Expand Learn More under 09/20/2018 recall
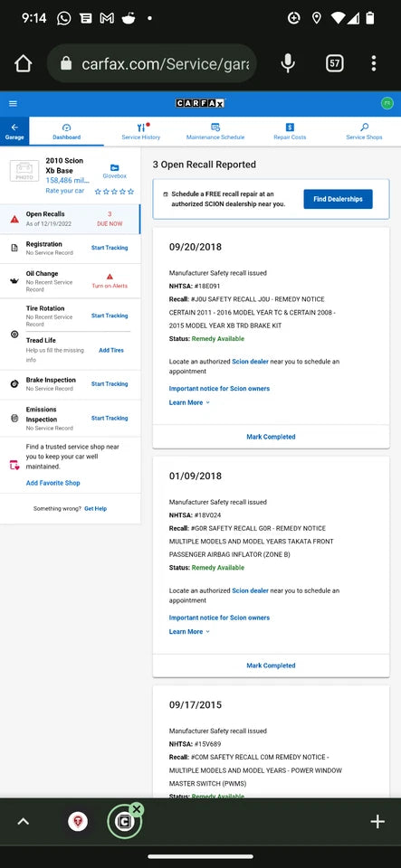401x868 pixels. pyautogui.click(x=189, y=402)
